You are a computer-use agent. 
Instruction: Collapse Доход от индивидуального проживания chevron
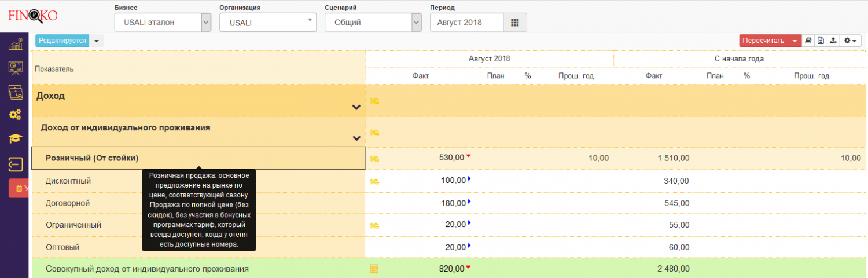coord(356,138)
